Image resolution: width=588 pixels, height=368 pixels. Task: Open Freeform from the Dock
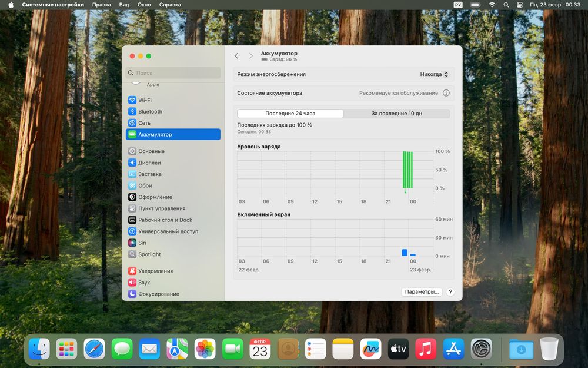click(x=370, y=349)
